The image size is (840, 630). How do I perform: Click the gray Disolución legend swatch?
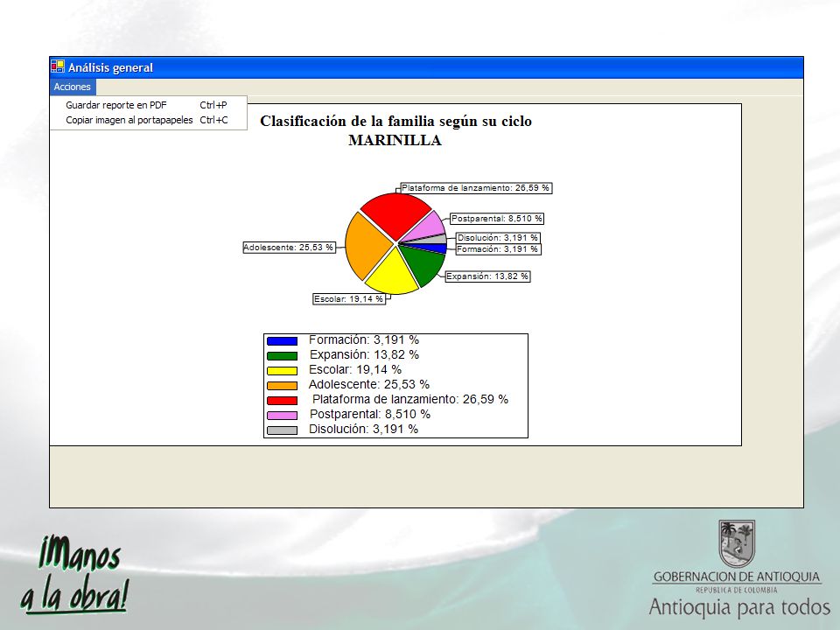click(x=282, y=430)
